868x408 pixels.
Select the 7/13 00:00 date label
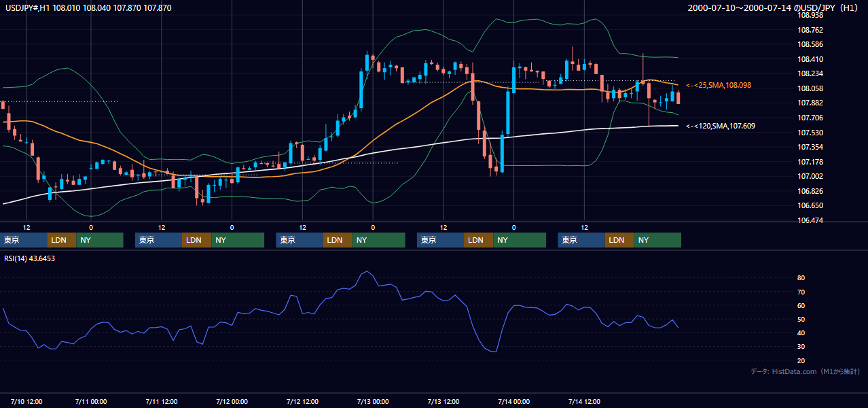(372, 401)
